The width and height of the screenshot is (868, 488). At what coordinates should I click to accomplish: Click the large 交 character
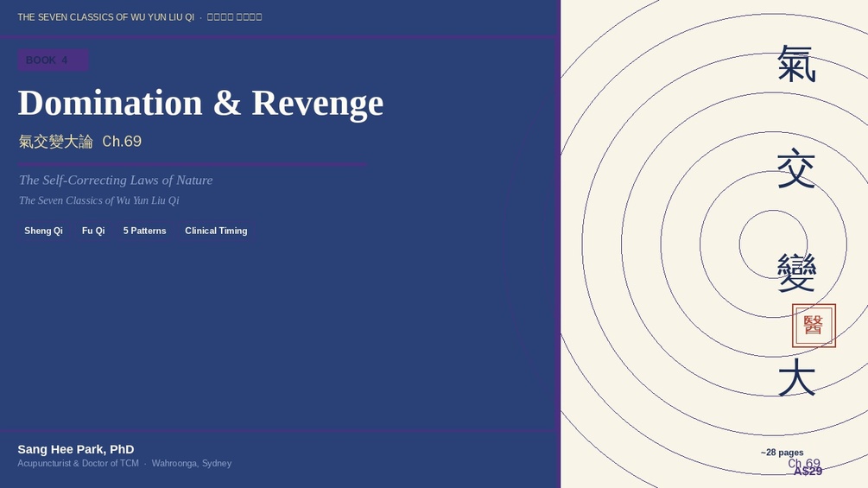(796, 168)
